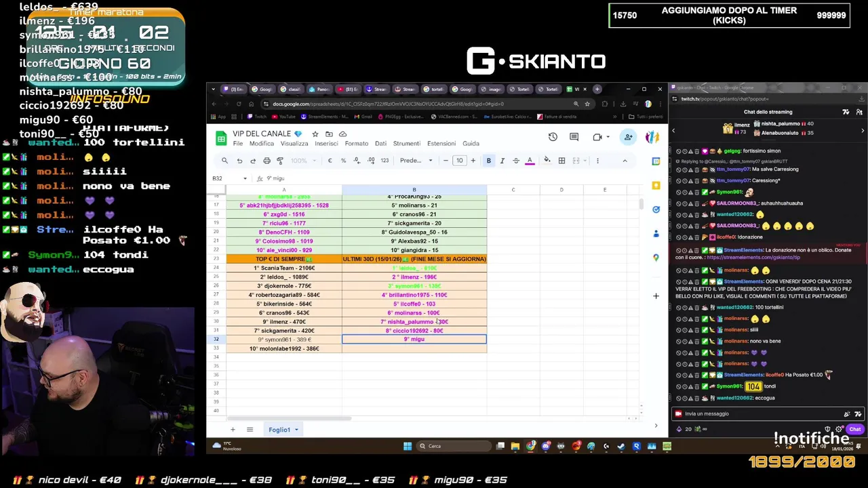Open Google Maps in side panel
The image size is (868, 488).
656,258
